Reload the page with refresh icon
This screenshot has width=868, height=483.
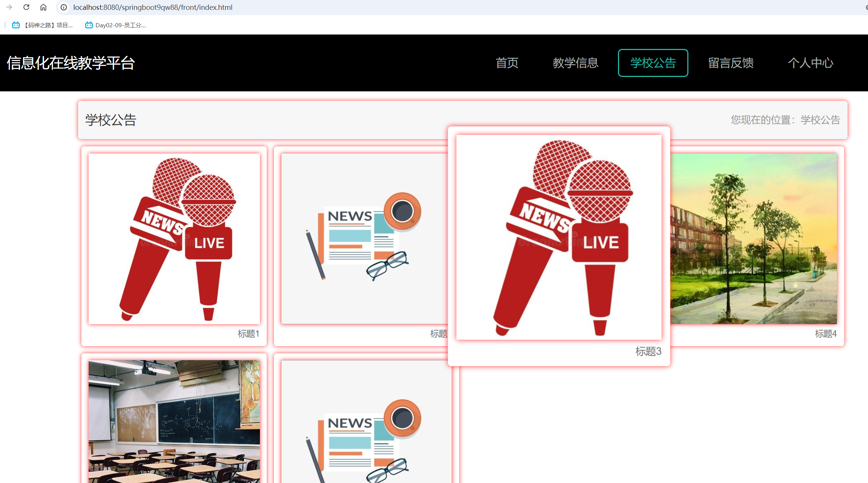pyautogui.click(x=26, y=7)
